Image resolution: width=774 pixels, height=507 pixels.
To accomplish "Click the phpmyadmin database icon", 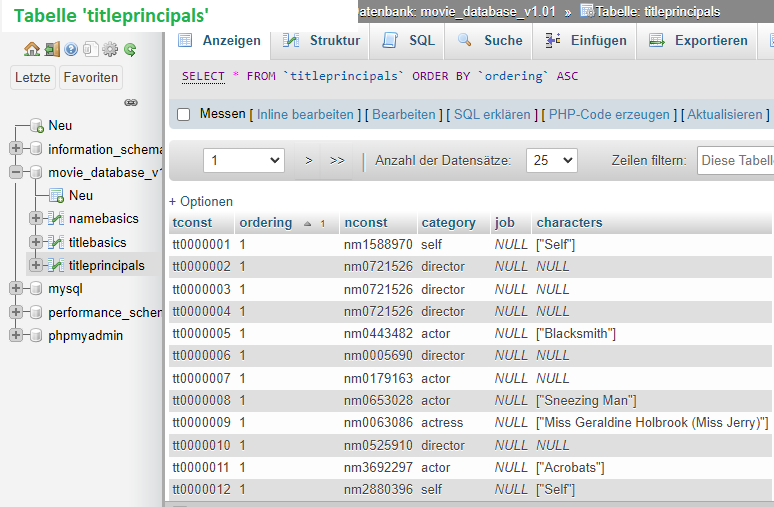I will [x=36, y=335].
